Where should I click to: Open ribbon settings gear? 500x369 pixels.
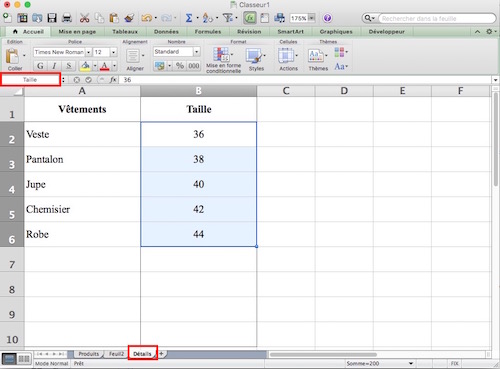(489, 31)
